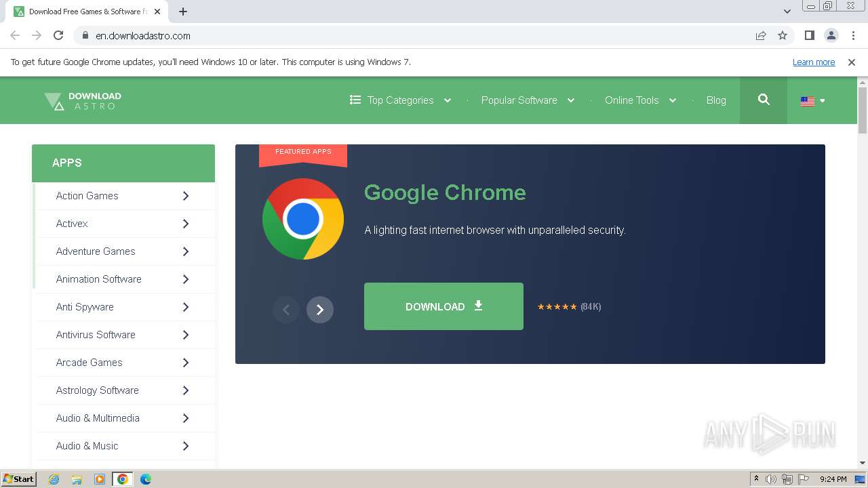
Task: Open the Windows Start menu
Action: click(19, 479)
